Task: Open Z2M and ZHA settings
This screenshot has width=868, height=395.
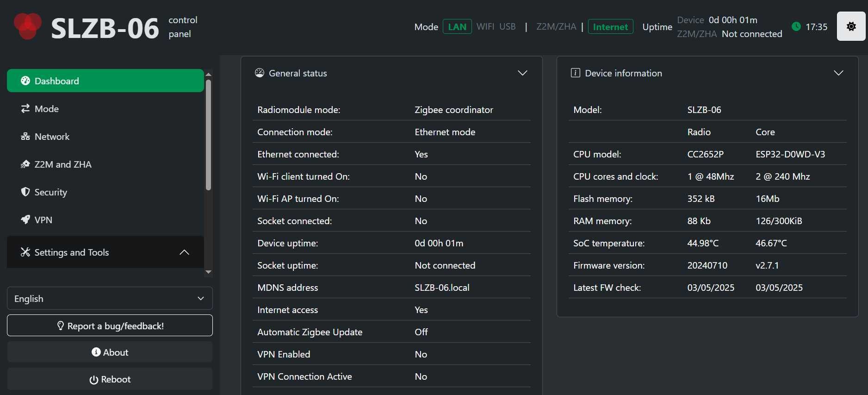Action: click(105, 164)
